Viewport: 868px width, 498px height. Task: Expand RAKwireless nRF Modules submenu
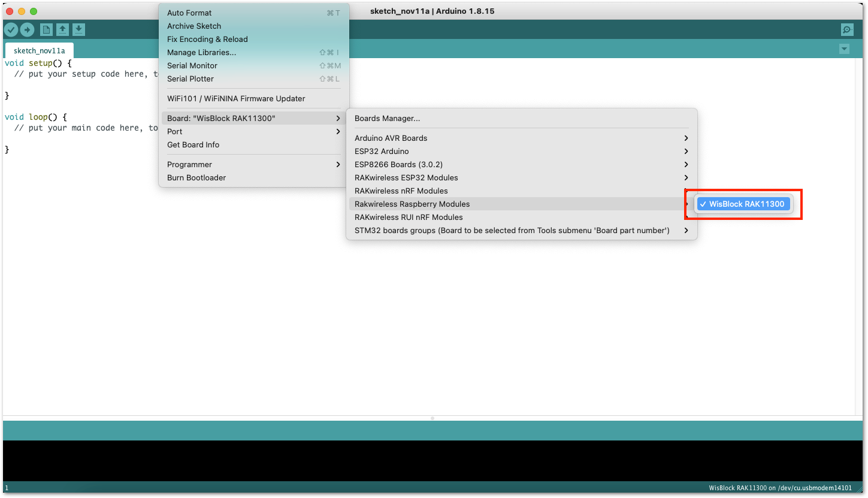point(522,191)
